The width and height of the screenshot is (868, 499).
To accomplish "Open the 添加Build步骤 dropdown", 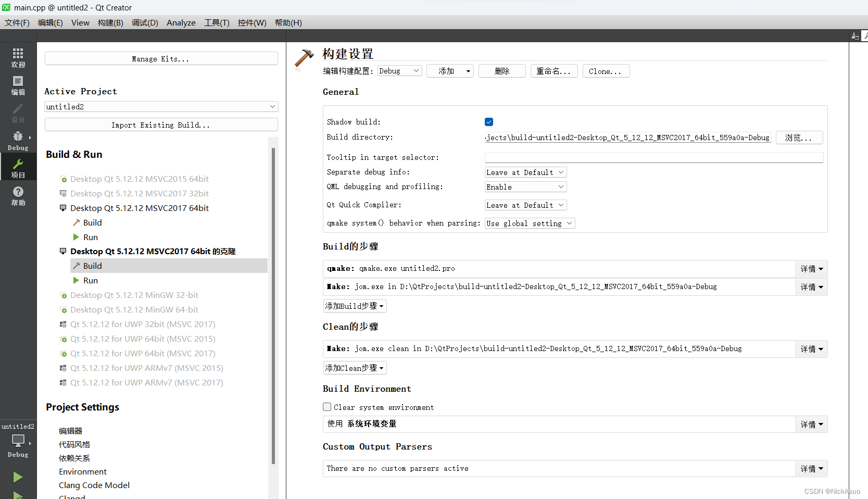I will (355, 306).
